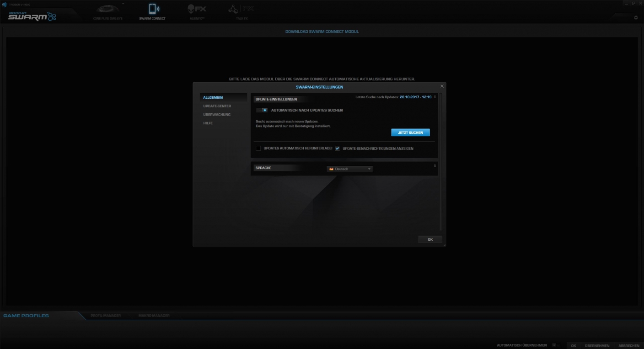Check Updates automatisch herunterladen
The width and height of the screenshot is (644, 349).
258,148
